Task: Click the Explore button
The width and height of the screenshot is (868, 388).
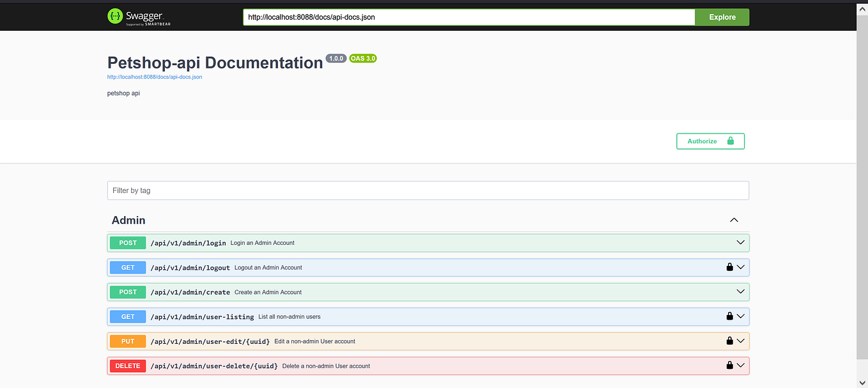Action: click(722, 17)
